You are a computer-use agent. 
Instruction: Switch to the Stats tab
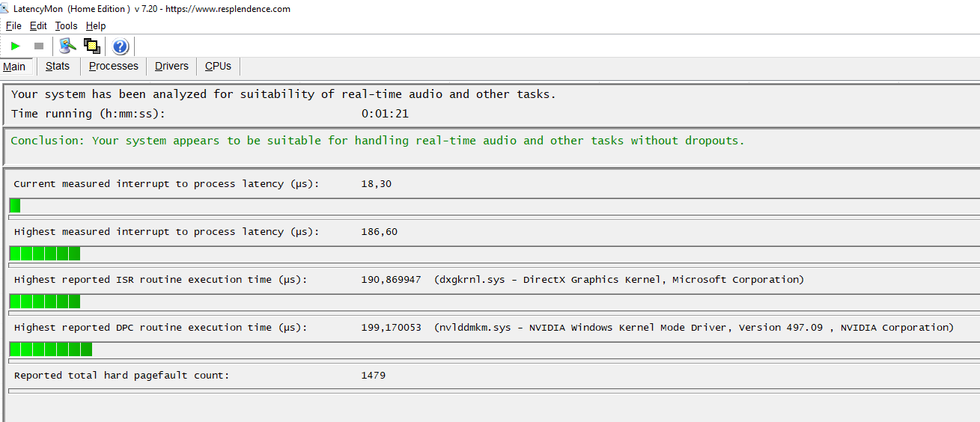point(58,66)
